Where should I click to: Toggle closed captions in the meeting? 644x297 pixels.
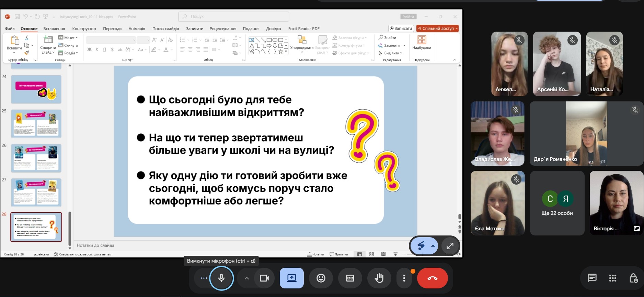pos(350,278)
